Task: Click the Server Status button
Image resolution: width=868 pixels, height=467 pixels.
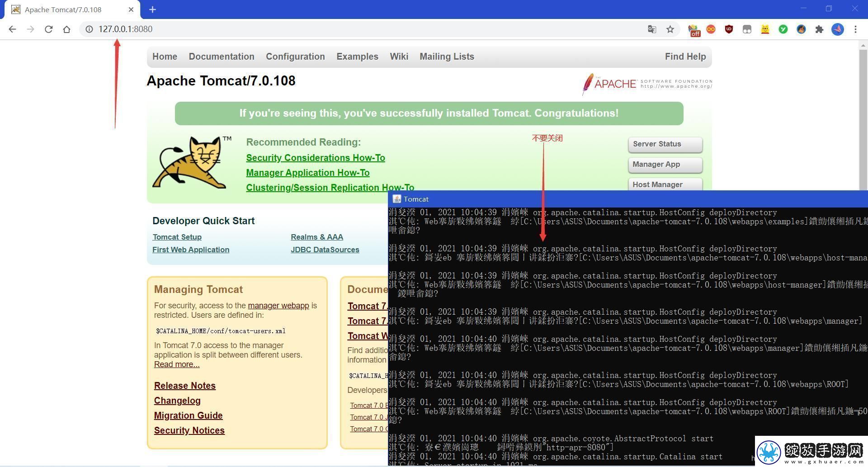Action: (665, 144)
